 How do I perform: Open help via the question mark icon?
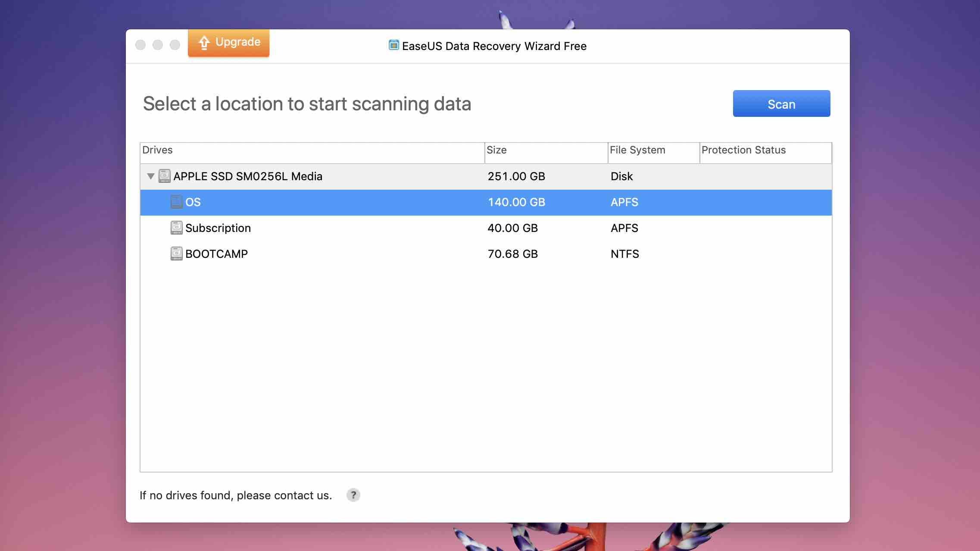click(x=353, y=495)
